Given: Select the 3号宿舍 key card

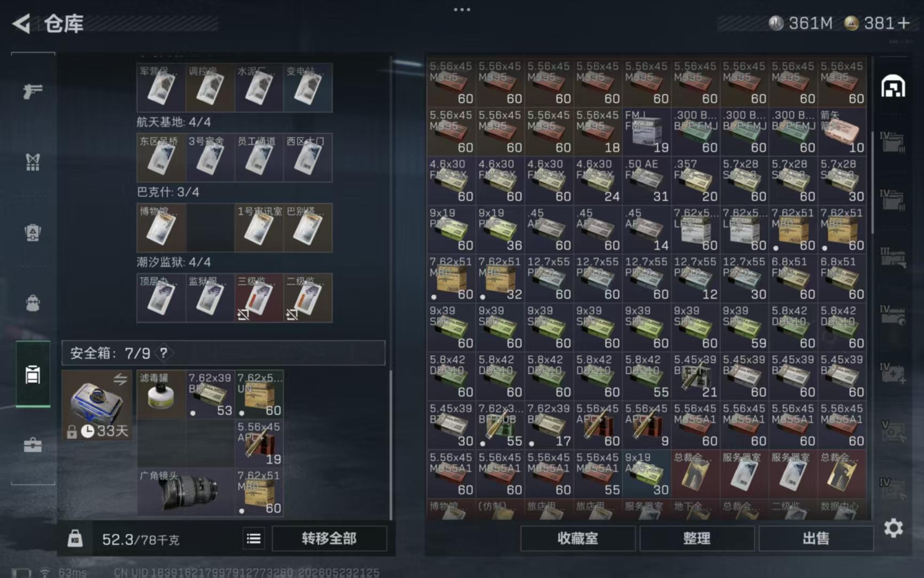Looking at the screenshot, I should click(210, 158).
